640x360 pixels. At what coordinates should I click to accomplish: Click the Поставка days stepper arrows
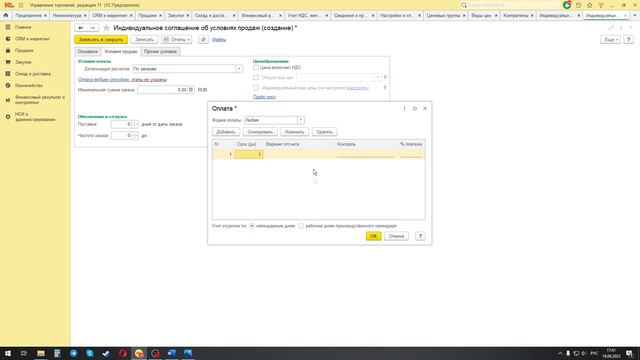click(135, 124)
